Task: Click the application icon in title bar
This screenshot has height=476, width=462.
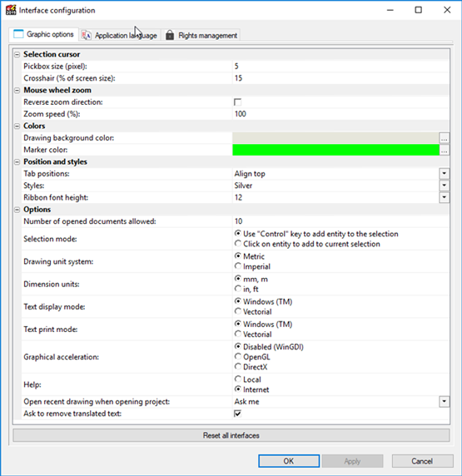Action: click(11, 10)
